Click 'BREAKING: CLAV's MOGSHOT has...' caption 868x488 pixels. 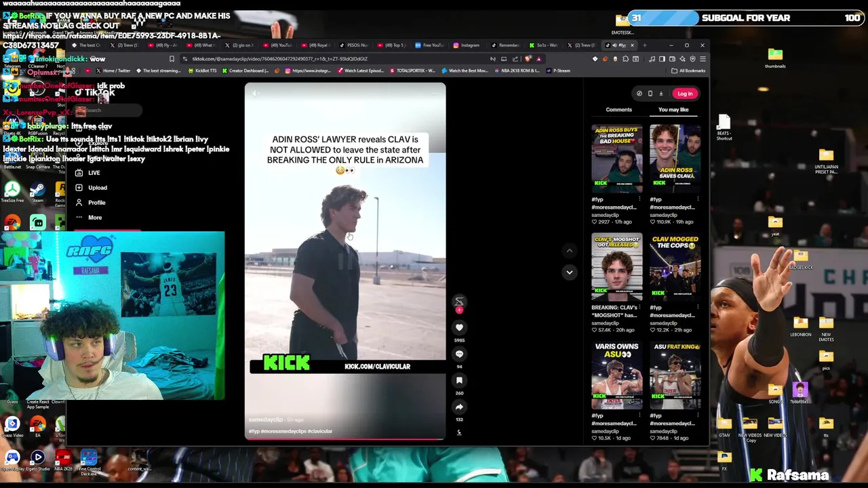(x=614, y=312)
